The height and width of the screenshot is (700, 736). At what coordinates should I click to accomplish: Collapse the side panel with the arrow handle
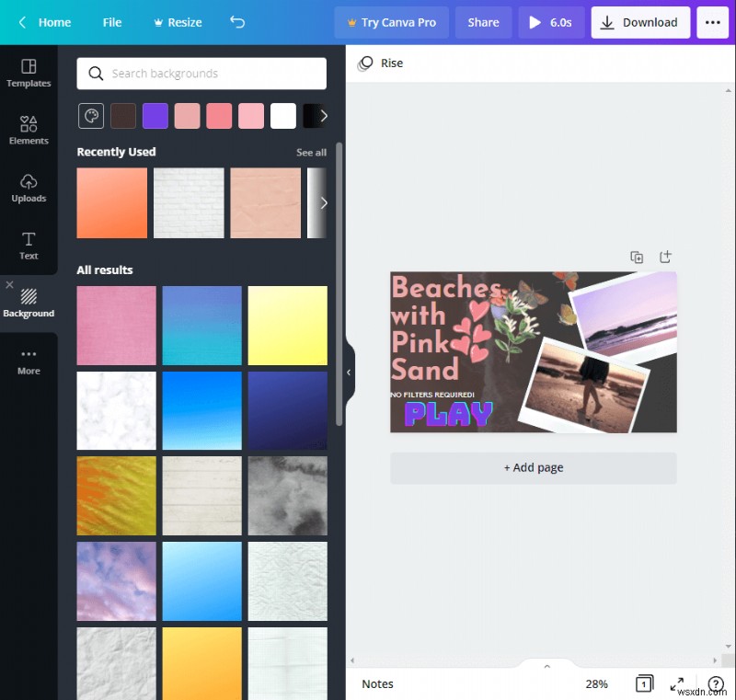349,373
